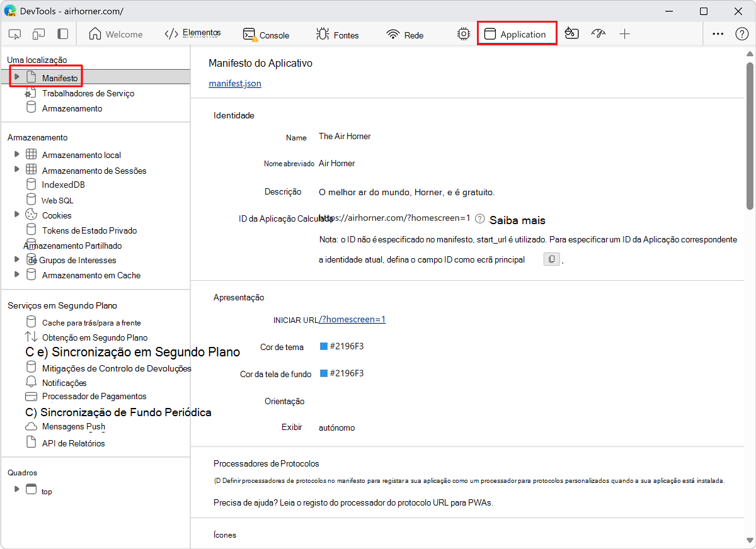Click the IndexedDB database icon

point(30,184)
